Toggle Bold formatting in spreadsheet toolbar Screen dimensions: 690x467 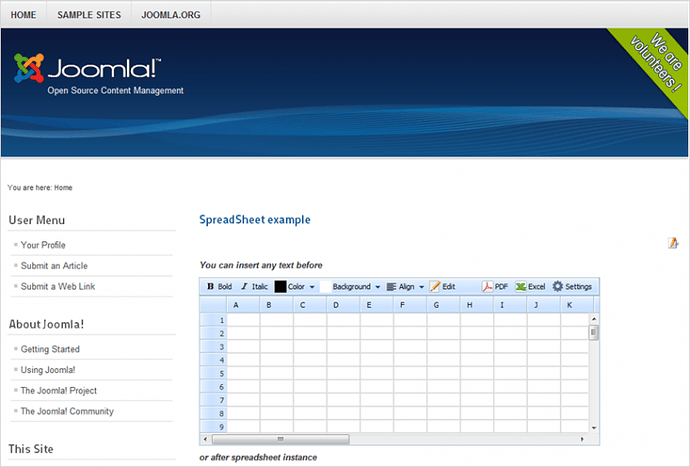click(x=219, y=287)
